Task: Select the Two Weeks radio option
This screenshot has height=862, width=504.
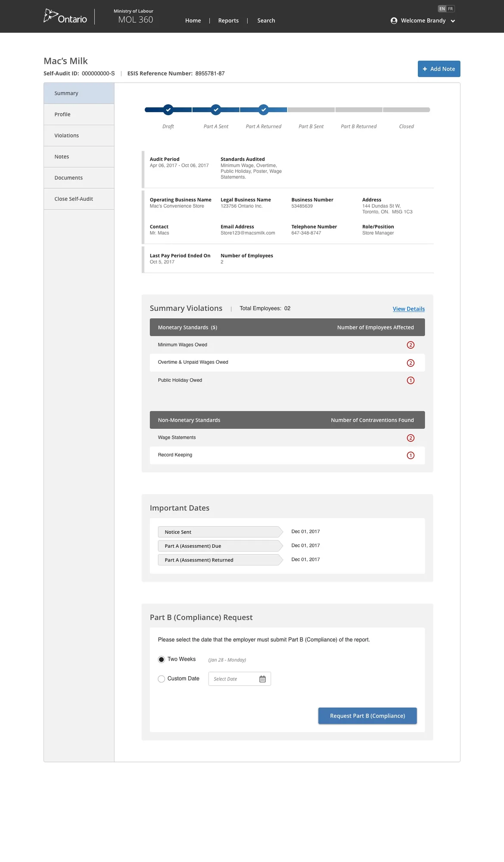Action: click(162, 659)
